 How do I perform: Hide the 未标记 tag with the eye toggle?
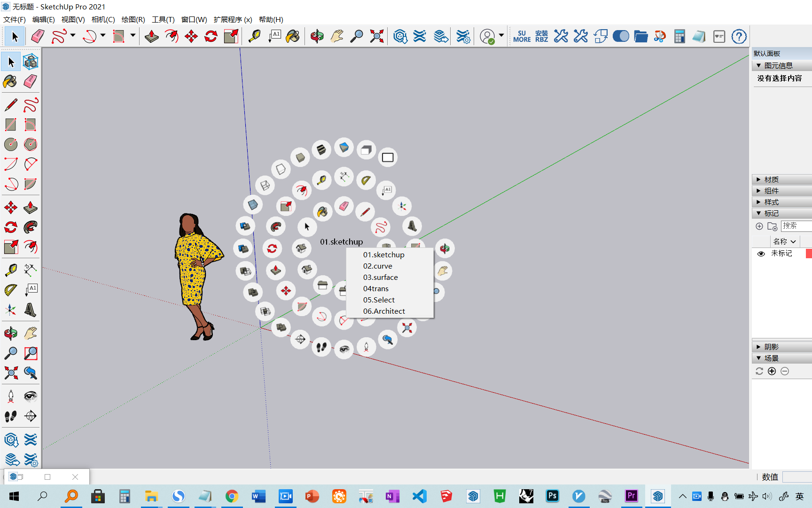tap(761, 254)
